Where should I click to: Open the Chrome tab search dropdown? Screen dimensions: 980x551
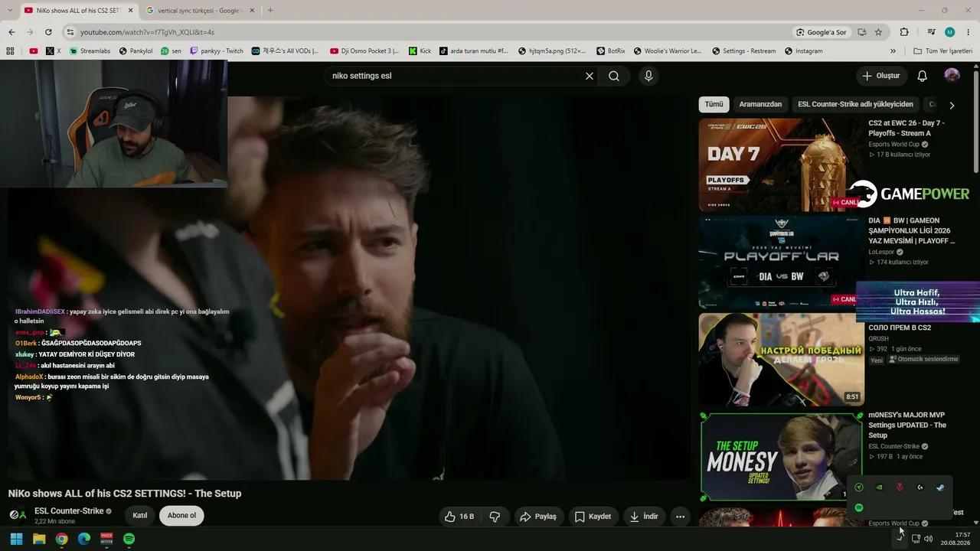(x=9, y=10)
